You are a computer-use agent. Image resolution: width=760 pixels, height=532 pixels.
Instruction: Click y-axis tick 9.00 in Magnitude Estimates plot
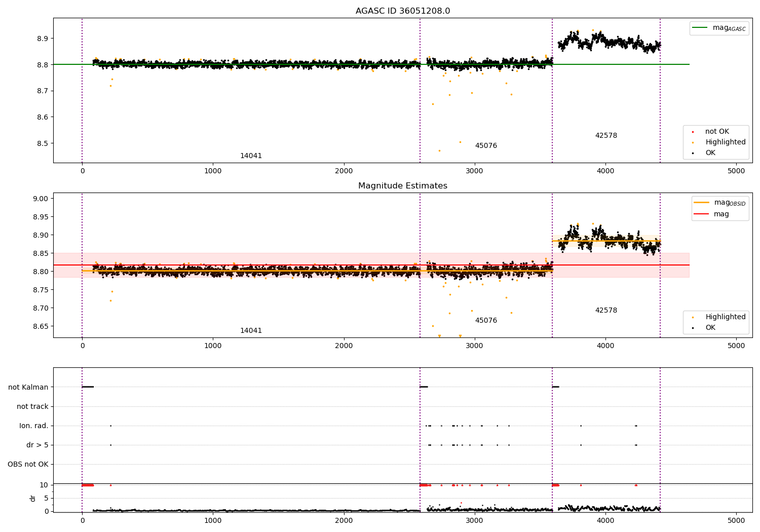41,199
